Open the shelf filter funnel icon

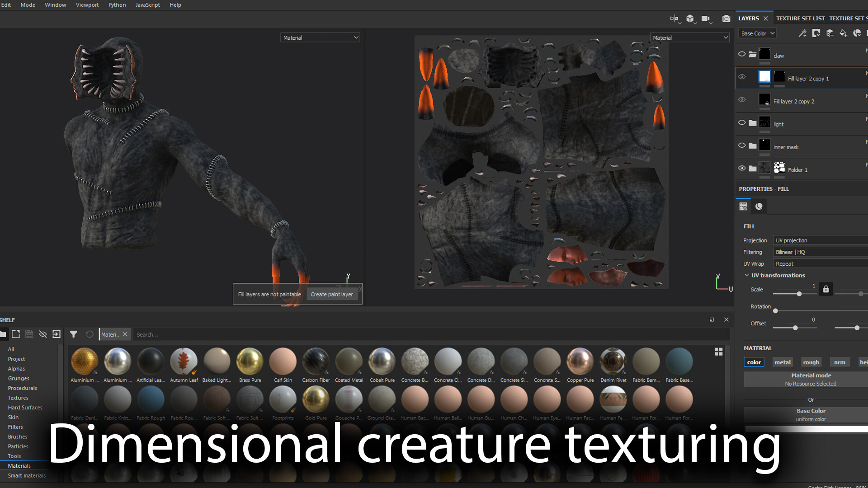click(74, 334)
